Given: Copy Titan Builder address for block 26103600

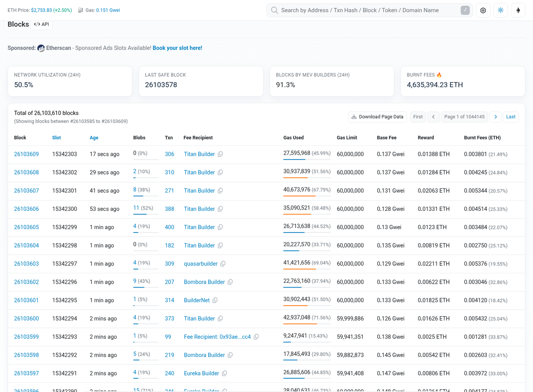Looking at the screenshot, I should pos(220,319).
